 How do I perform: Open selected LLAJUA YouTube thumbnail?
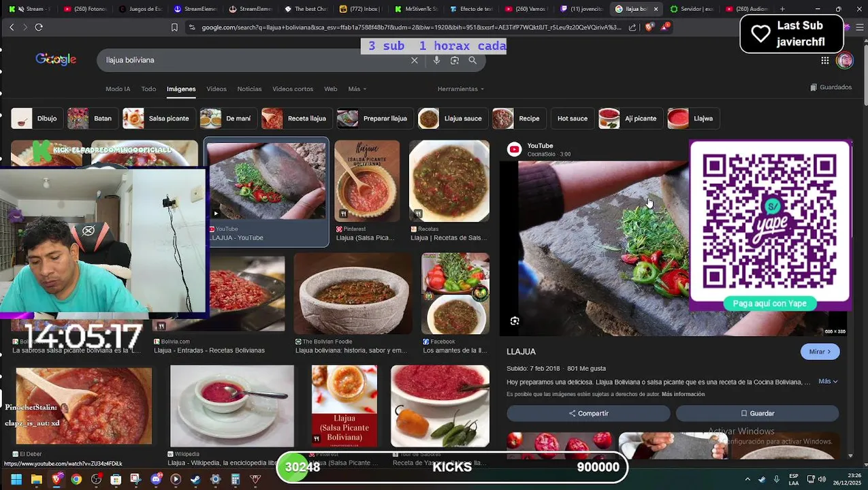(x=266, y=181)
